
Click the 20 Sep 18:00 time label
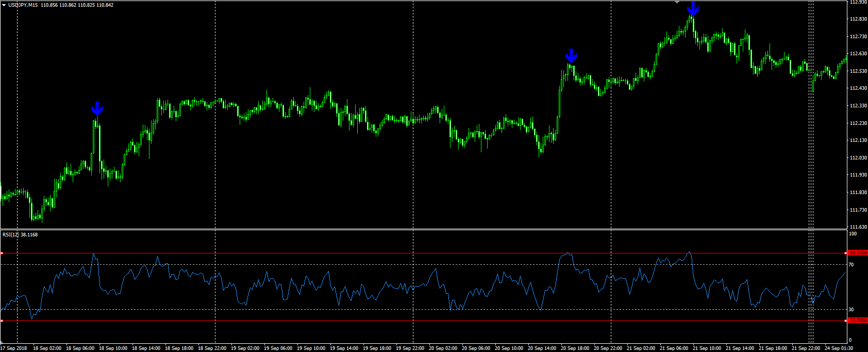click(x=575, y=348)
